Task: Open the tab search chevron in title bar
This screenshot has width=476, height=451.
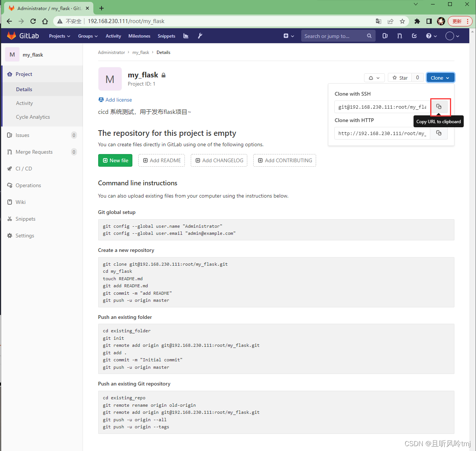Action: (x=416, y=4)
